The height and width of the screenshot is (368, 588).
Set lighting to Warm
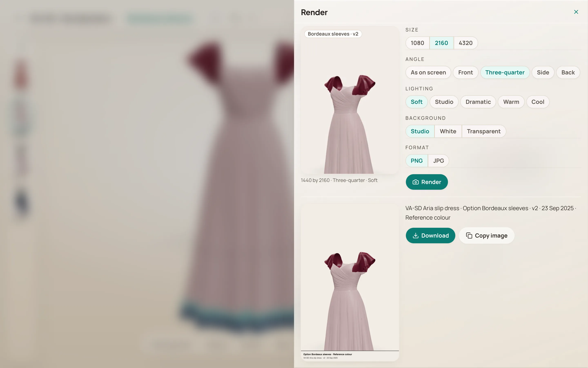pos(511,102)
